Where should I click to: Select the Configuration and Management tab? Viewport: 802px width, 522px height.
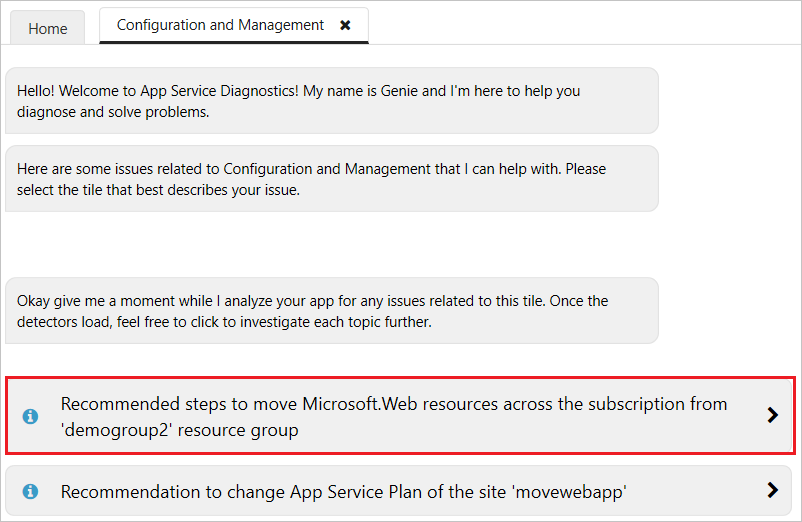coord(220,25)
